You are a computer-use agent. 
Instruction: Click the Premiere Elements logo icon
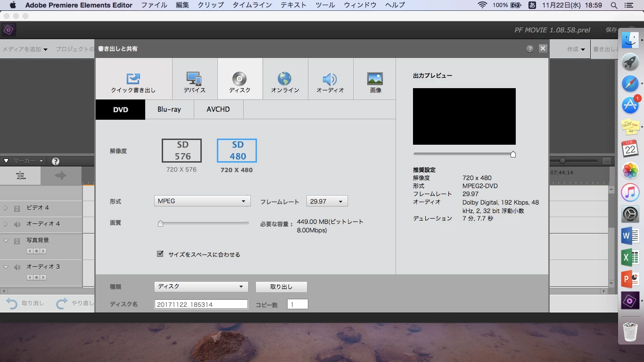(8, 30)
